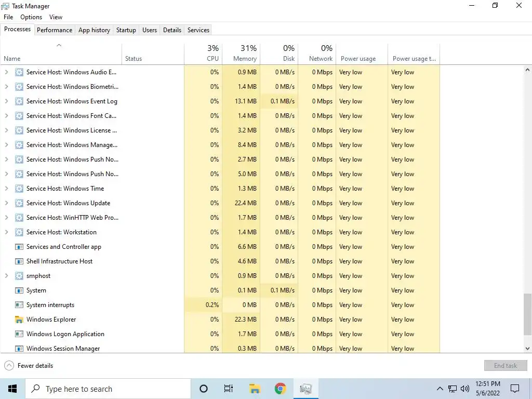Click the Service Host: Windows Event Log gear icon
Viewport: 532px width, 399px height.
19,101
